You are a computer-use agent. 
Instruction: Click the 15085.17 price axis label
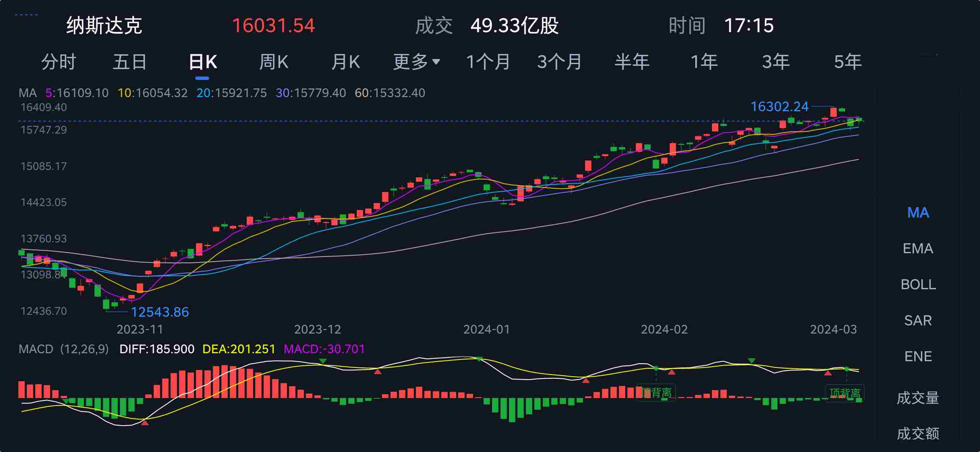(x=44, y=167)
